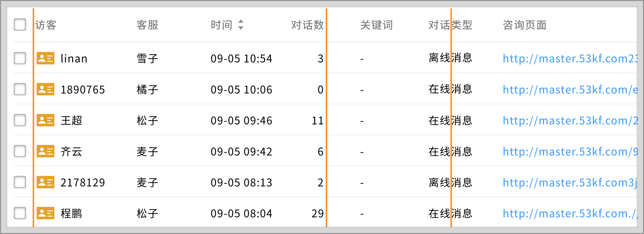The width and height of the screenshot is (644, 234).
Task: Click the 对话类型 column header
Action: click(x=450, y=25)
